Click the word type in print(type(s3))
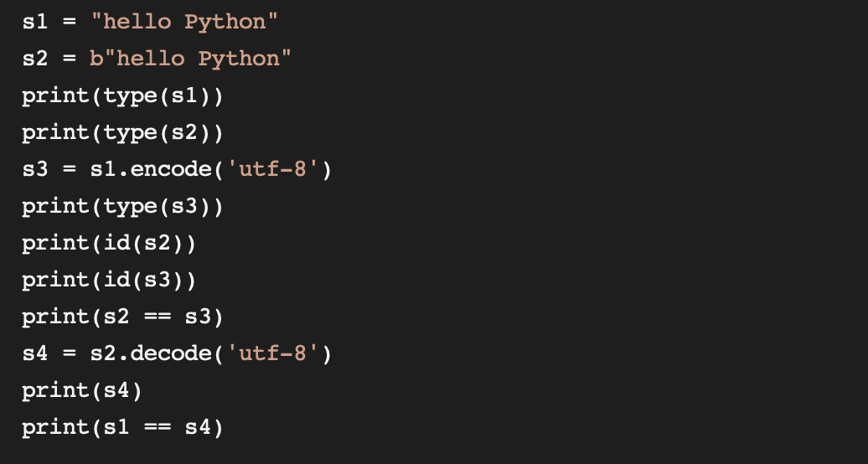Screen dimensions: 868x464 (130, 207)
